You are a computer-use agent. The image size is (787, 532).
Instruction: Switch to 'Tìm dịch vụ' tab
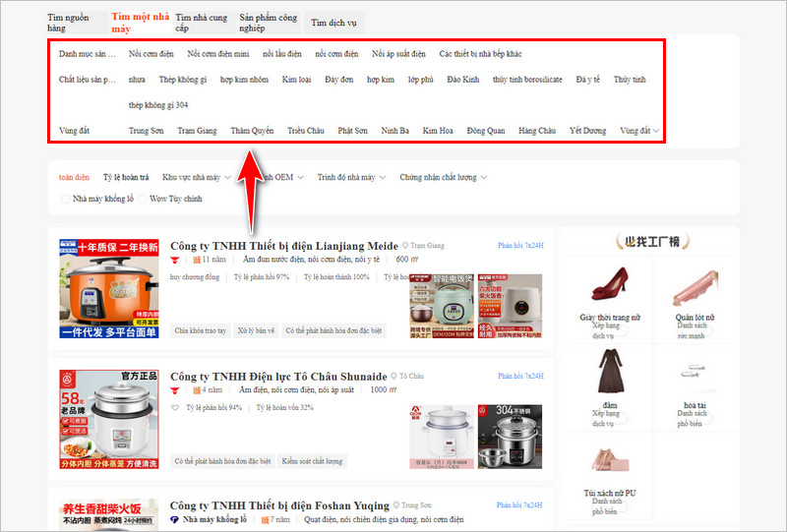[333, 23]
